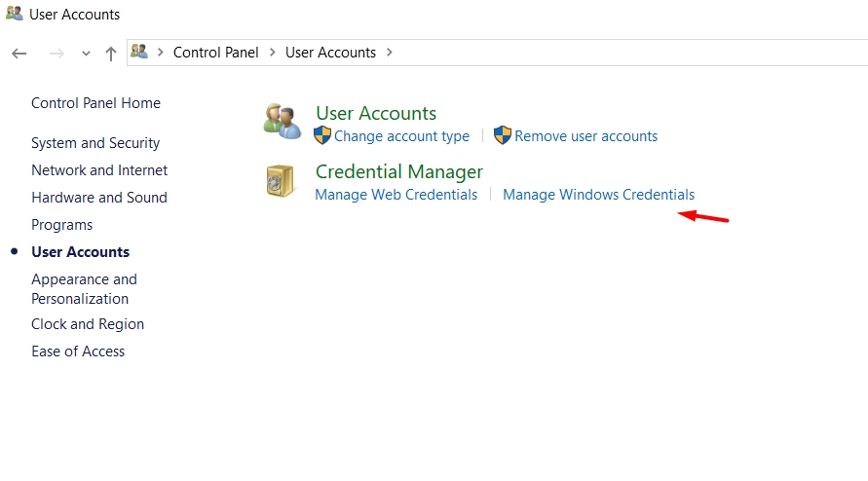868x481 pixels.
Task: Click Manage Web Credentials link
Action: [x=396, y=195]
